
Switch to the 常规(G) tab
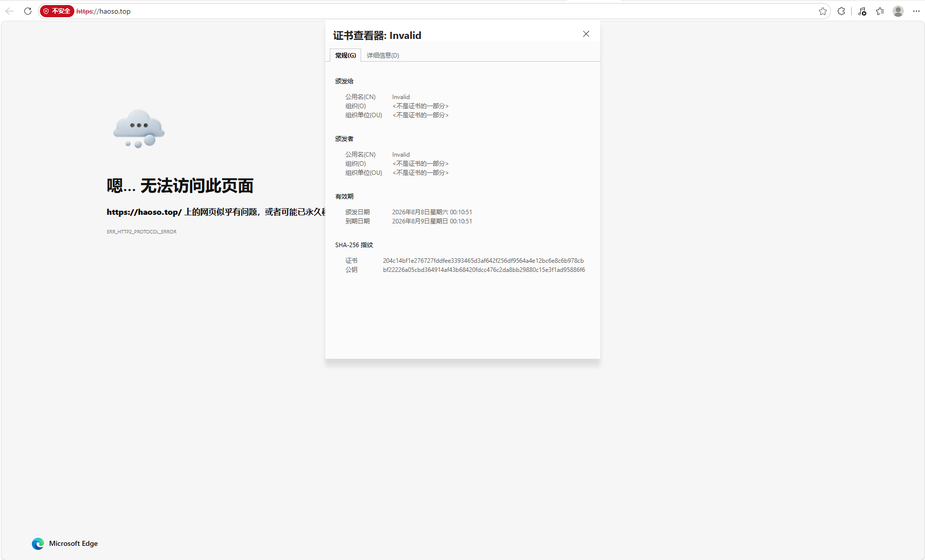click(345, 56)
